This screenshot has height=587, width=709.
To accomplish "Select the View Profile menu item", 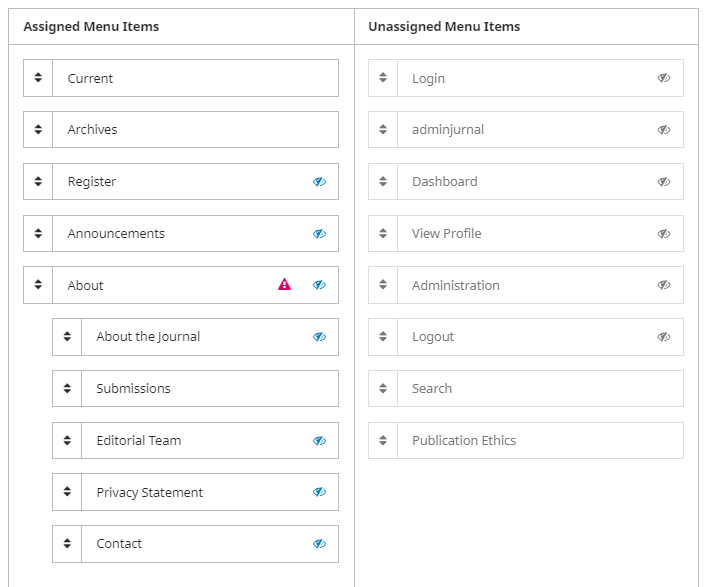I will (x=446, y=234).
